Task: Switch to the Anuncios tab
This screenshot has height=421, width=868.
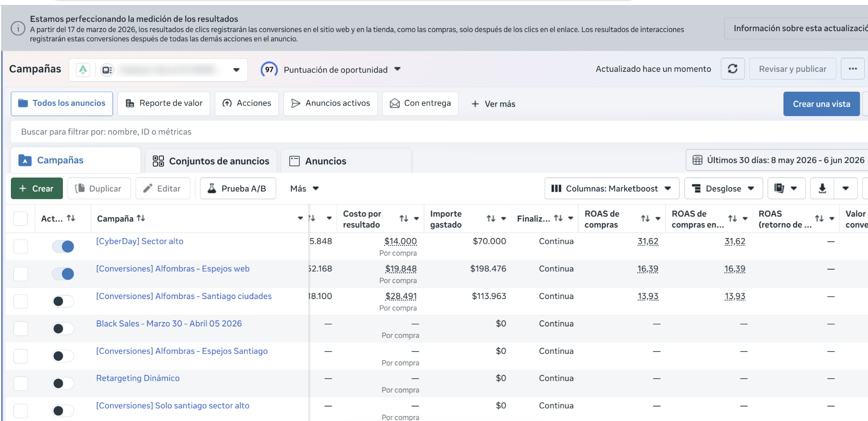Action: pos(346,161)
